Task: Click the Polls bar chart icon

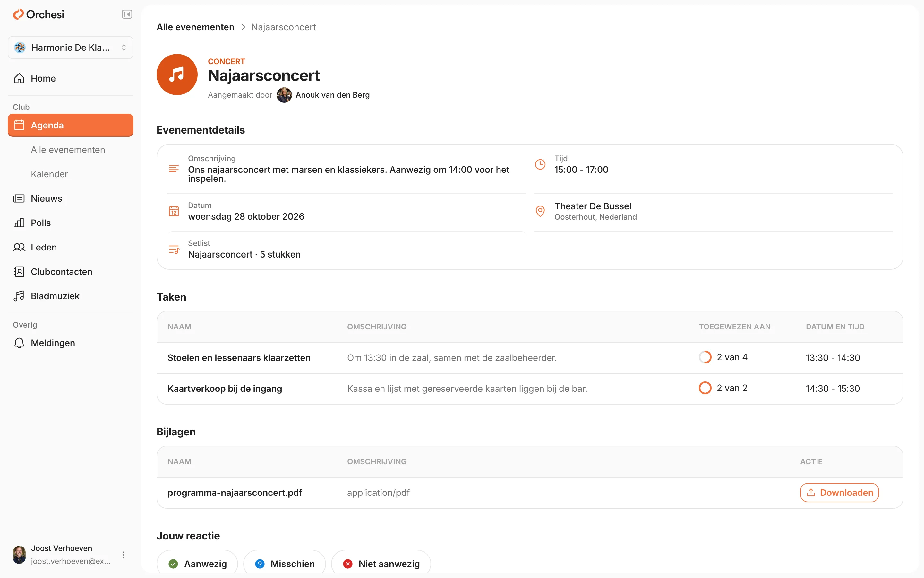Action: [19, 223]
